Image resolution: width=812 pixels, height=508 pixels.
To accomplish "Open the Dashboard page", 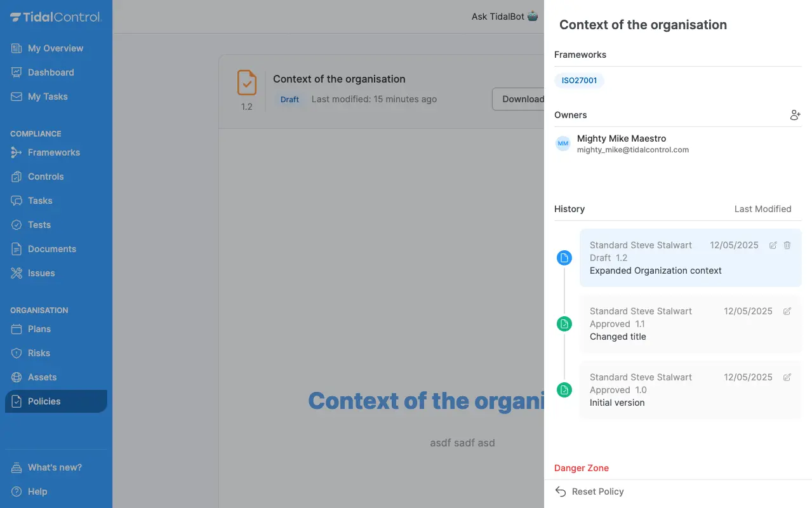I will 51,72.
